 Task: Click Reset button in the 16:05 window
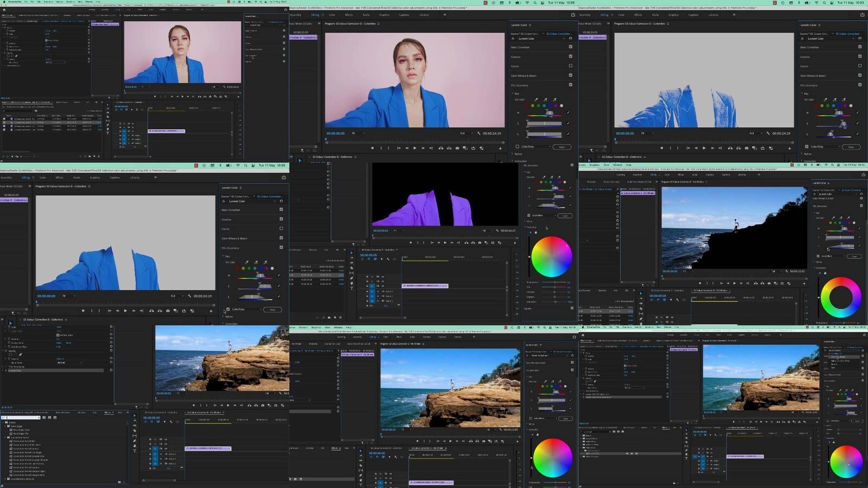(272, 309)
